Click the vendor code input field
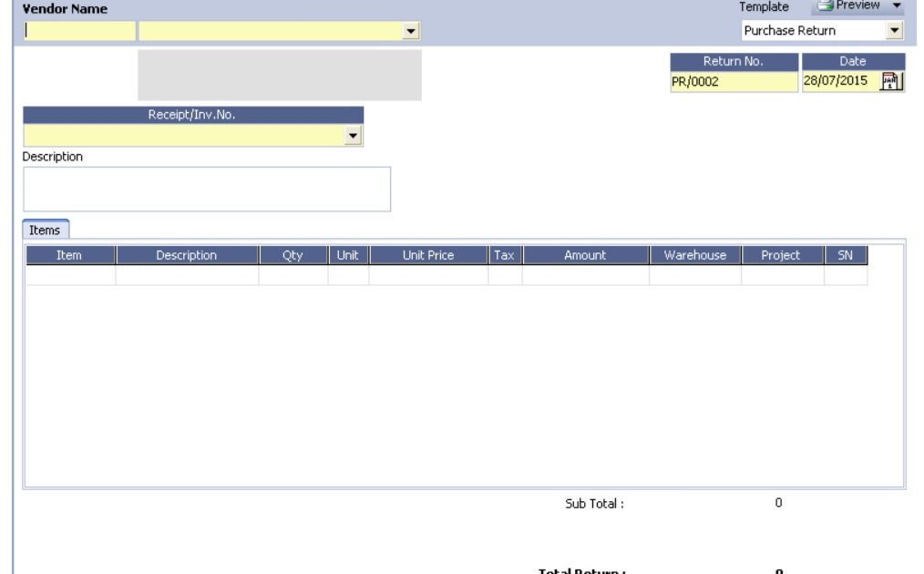The width and height of the screenshot is (924, 574). tap(79, 31)
